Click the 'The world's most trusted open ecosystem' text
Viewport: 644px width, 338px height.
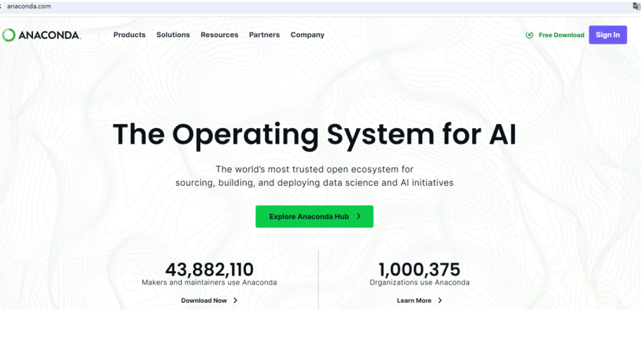[x=314, y=169]
